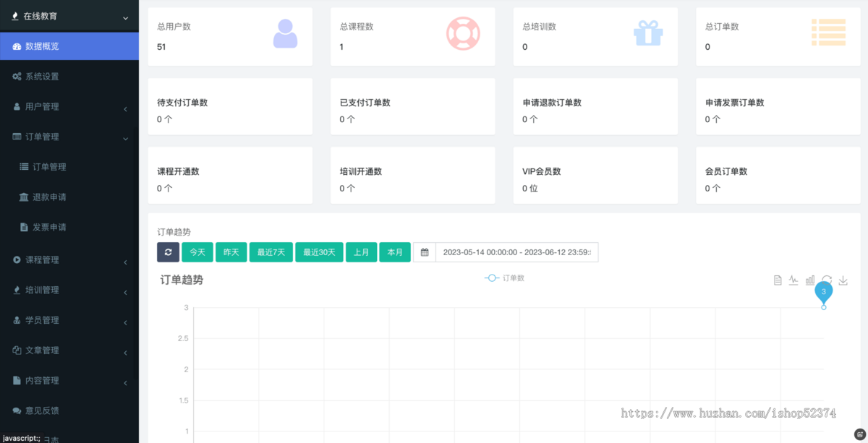This screenshot has width=868, height=443.
Task: Filter the order trend by 今天
Action: 197,252
